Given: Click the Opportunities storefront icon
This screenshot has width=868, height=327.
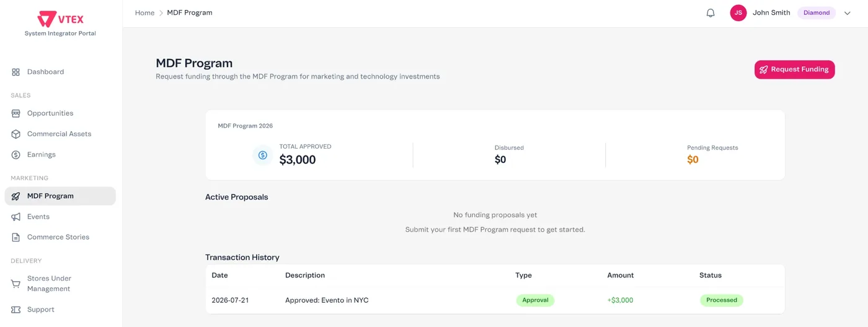Looking at the screenshot, I should tap(16, 113).
